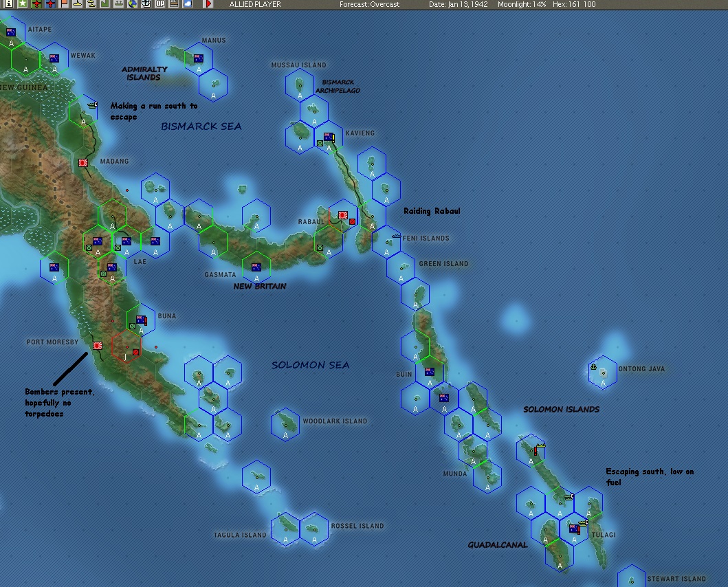728x587 pixels.
Task: Click the green land shape toolbar icon
Action: (x=105, y=3)
